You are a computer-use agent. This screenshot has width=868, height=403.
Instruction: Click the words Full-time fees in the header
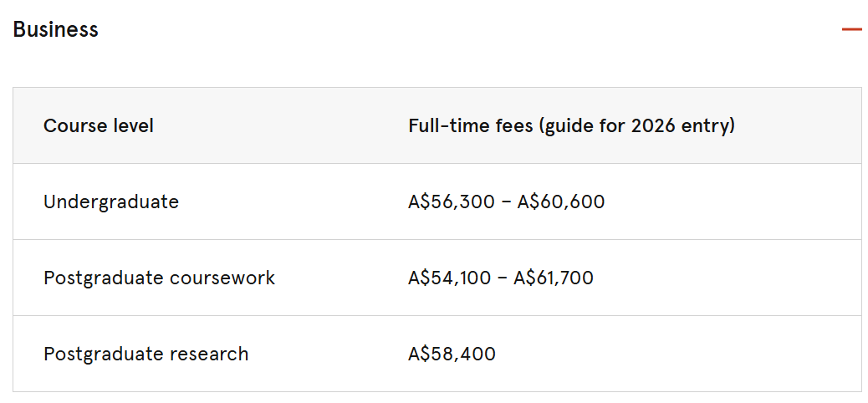point(470,125)
